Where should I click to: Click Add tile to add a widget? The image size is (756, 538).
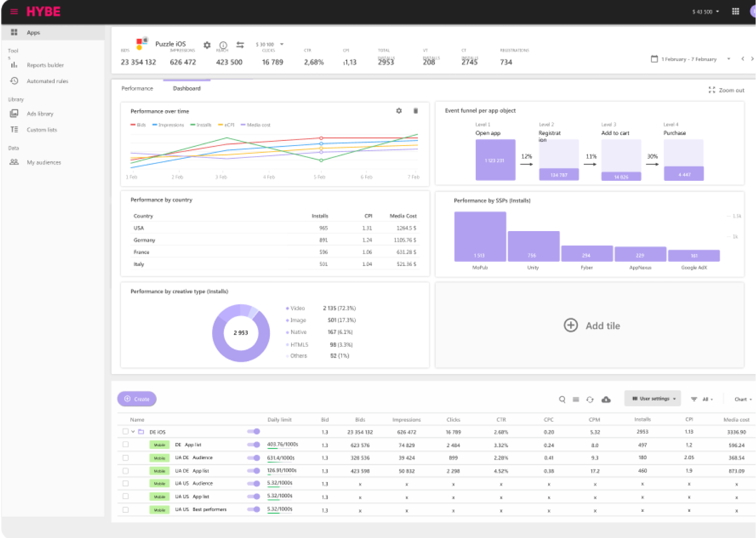[592, 325]
